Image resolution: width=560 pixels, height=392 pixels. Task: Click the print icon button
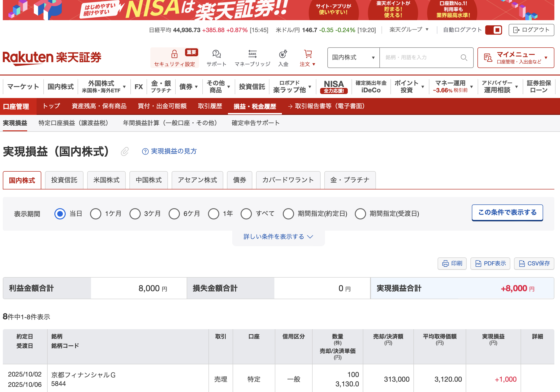tap(452, 263)
